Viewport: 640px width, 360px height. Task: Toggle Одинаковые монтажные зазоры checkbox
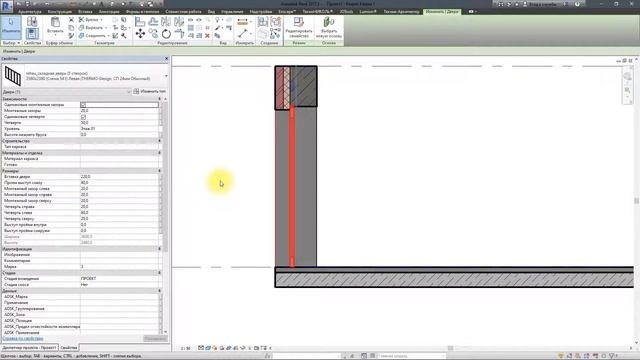[x=83, y=105]
